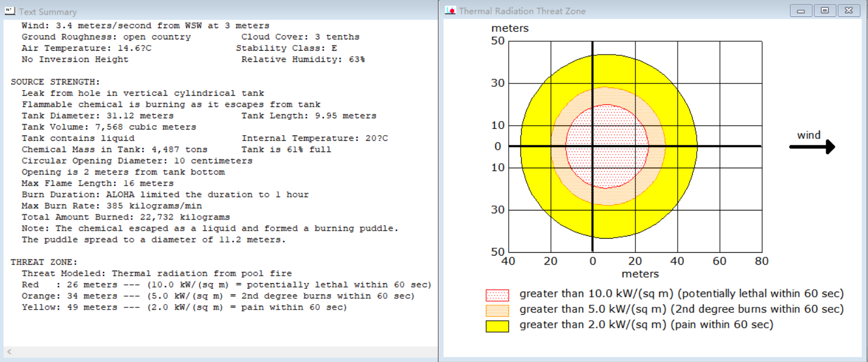
Task: Click 'Ground Roughness: open country' text
Action: coord(106,37)
